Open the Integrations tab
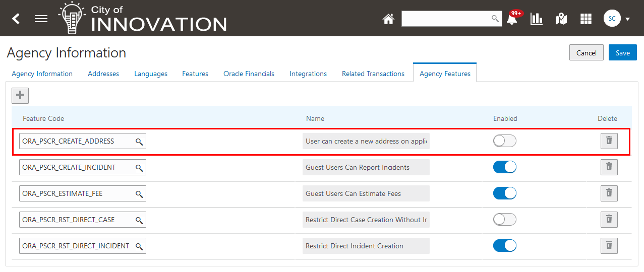Image resolution: width=644 pixels, height=272 pixels. (x=308, y=74)
